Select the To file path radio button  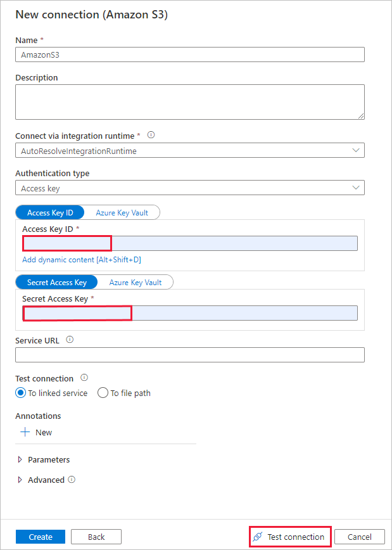103,393
